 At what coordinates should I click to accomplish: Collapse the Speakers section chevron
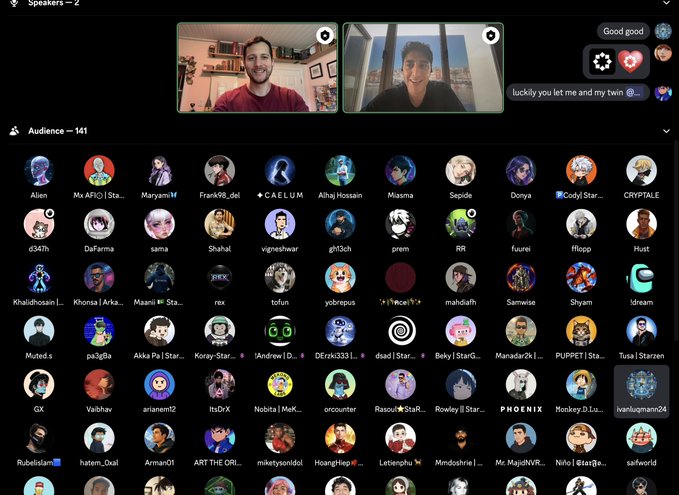coord(666,3)
